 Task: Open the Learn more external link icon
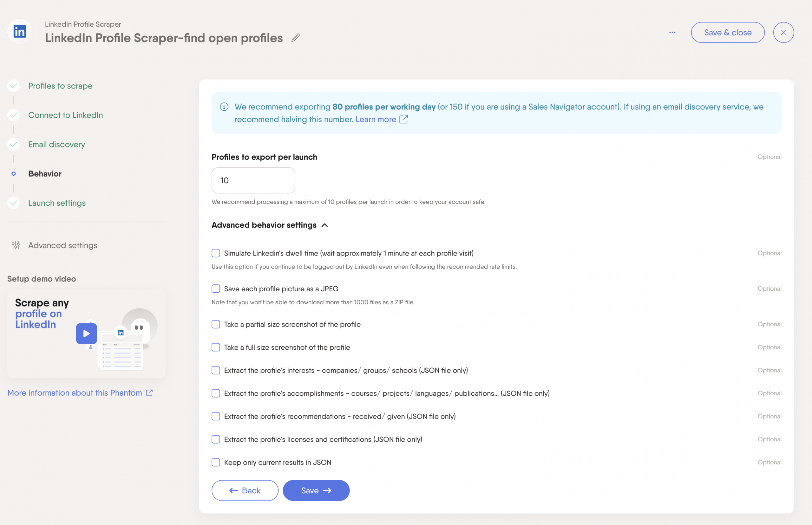404,119
